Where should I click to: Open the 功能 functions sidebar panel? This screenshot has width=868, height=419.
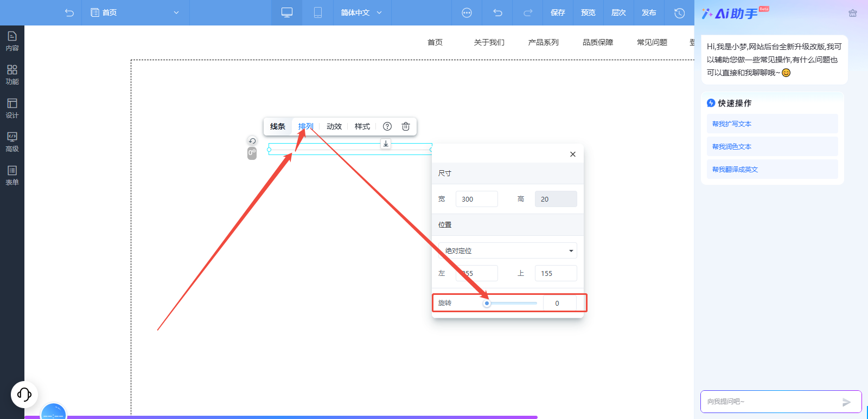coord(12,75)
